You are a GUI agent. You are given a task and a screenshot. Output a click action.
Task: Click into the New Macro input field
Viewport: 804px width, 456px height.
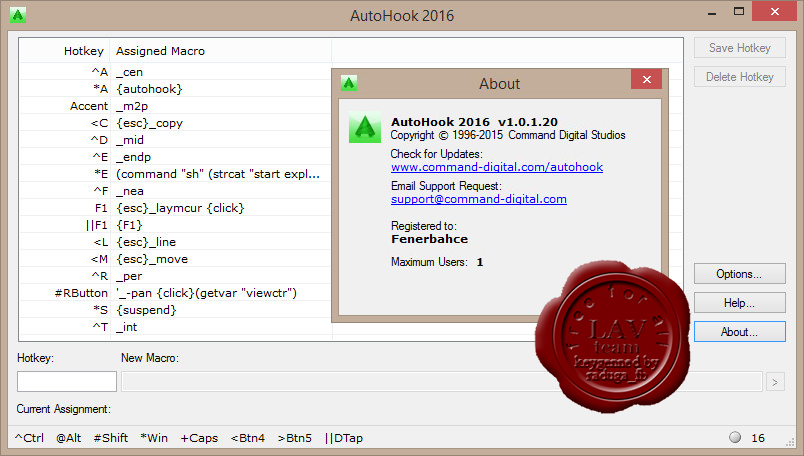tap(441, 381)
